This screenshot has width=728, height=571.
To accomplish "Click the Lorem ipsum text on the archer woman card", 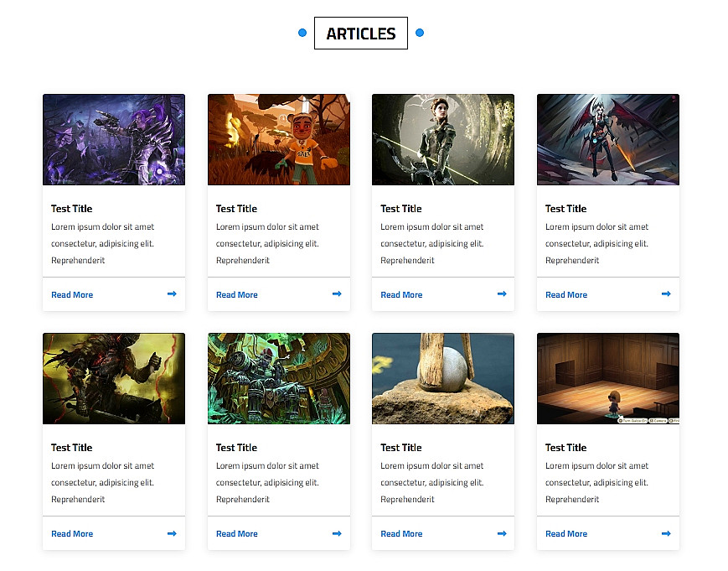I will click(432, 243).
